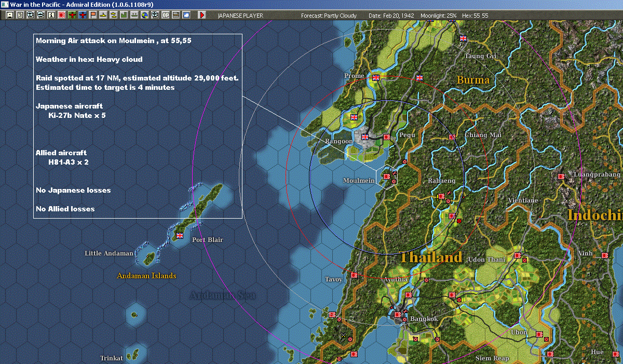Click the orange flag toolbar icon
Viewport: 623px width, 364px height.
pos(93,15)
